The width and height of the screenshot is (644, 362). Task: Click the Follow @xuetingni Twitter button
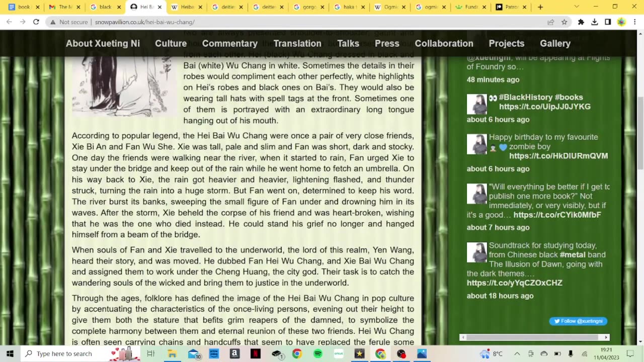tap(578, 321)
